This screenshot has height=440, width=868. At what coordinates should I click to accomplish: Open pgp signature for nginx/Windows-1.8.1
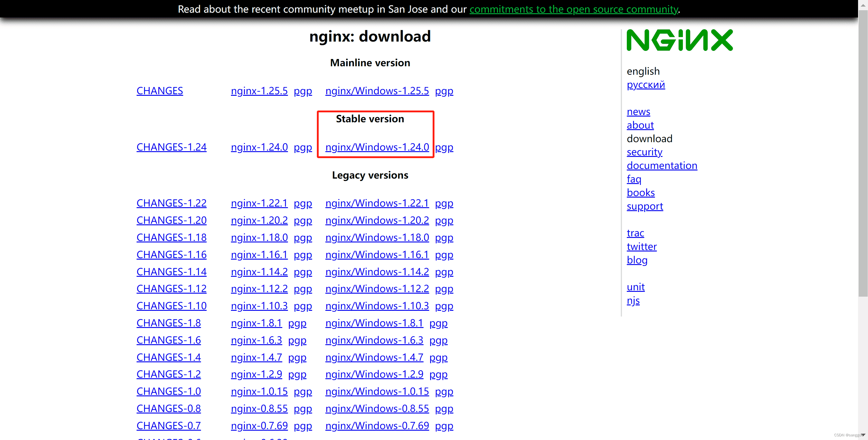[x=438, y=323]
